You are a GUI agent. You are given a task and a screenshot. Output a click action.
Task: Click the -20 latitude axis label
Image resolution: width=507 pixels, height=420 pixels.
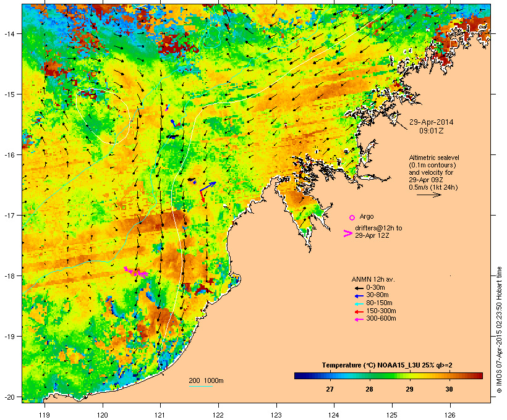coord(9,397)
